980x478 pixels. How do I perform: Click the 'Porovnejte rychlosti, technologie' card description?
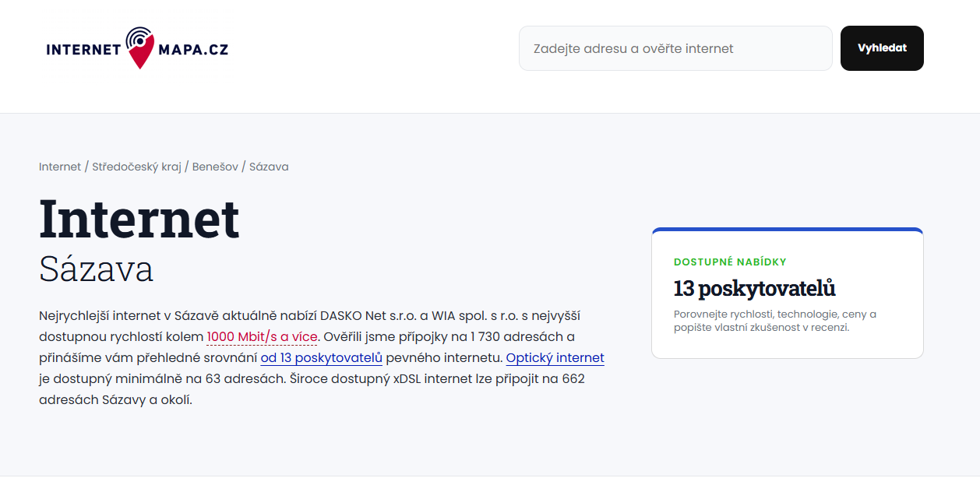point(775,321)
